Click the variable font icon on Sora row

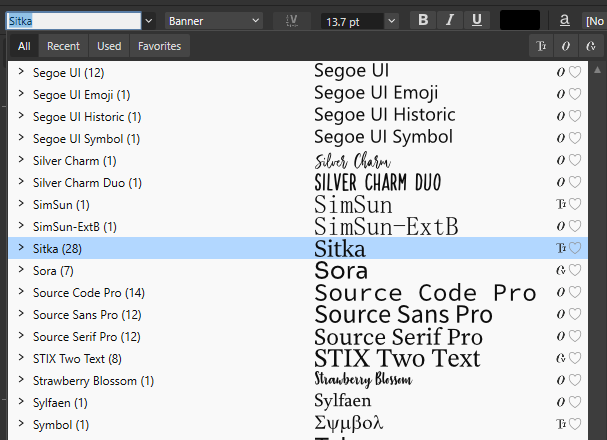coord(561,270)
